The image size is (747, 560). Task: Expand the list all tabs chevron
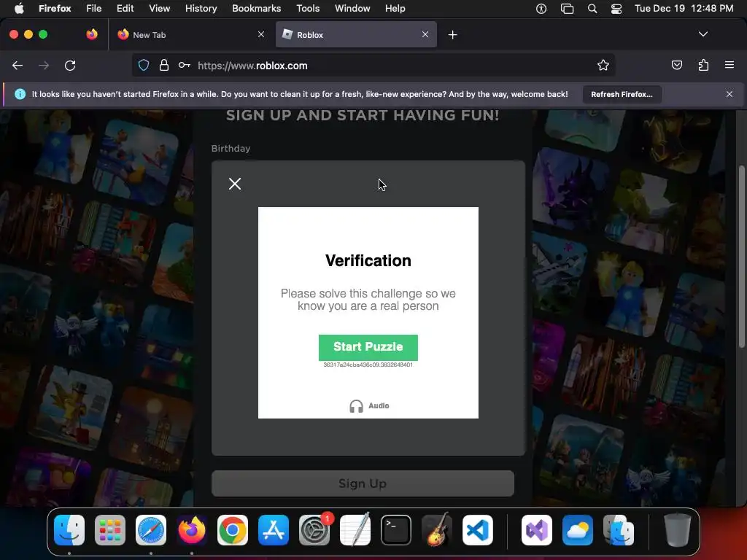click(x=703, y=34)
